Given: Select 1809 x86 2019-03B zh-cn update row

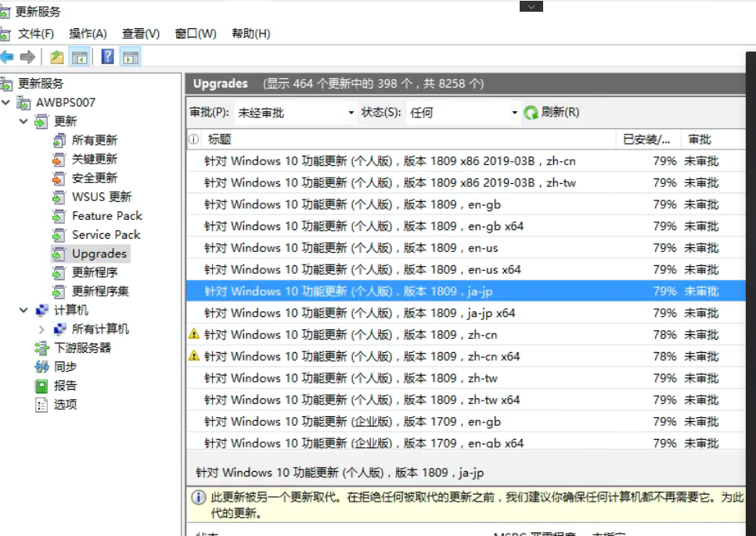Looking at the screenshot, I should [x=466, y=161].
